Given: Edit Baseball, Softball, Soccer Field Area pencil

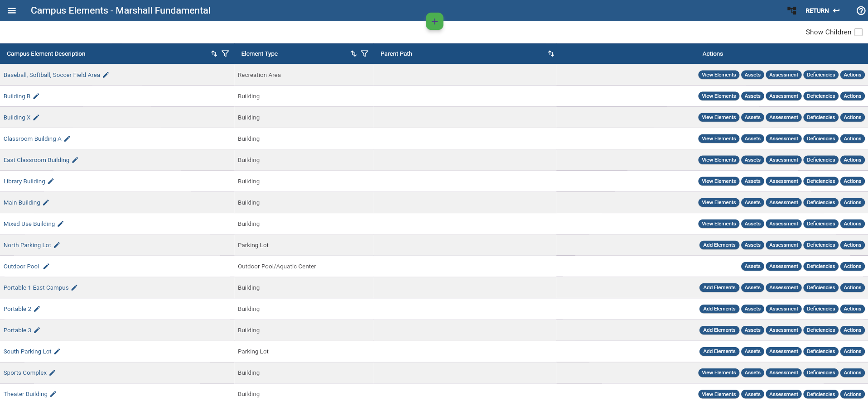Looking at the screenshot, I should (106, 75).
